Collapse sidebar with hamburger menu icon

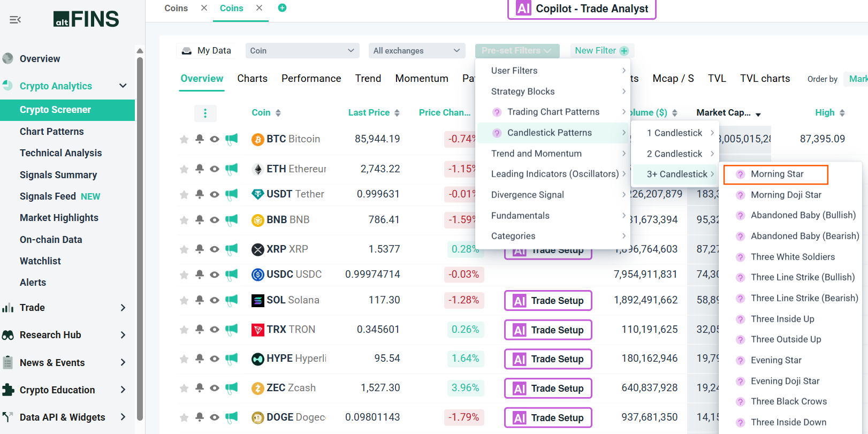(x=15, y=20)
